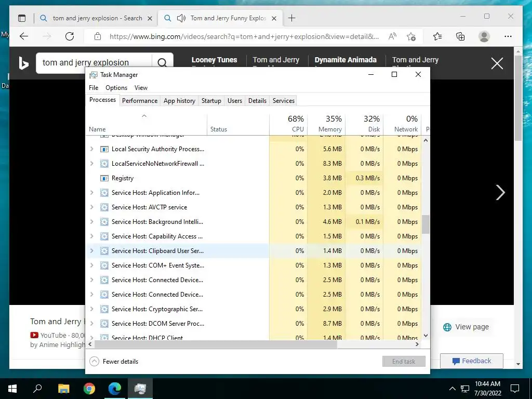Close Bing video detail view with X
This screenshot has height=399, width=532.
point(497,63)
